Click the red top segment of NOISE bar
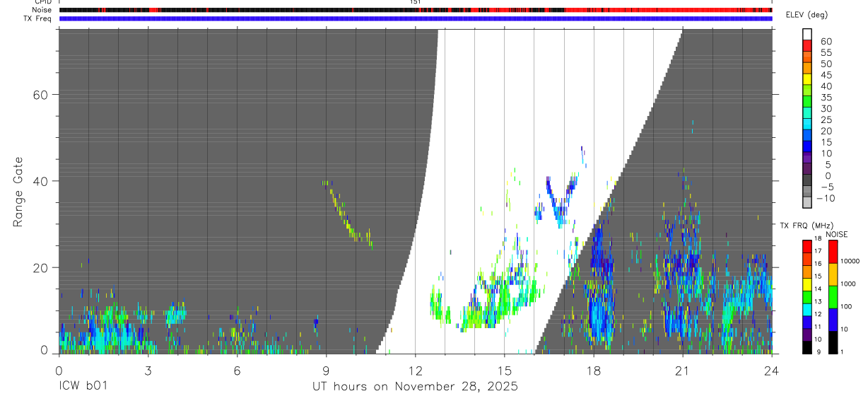This screenshot has height=401, width=868. tap(832, 252)
